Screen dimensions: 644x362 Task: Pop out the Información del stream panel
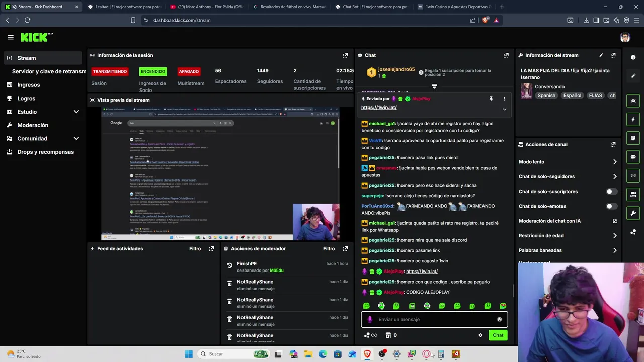pyautogui.click(x=613, y=55)
